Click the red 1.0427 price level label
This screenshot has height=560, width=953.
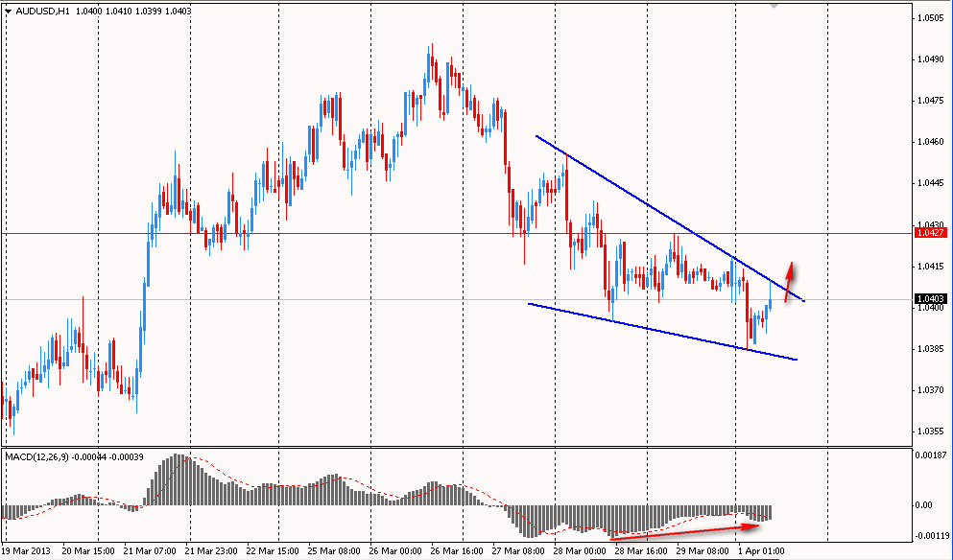[x=930, y=233]
